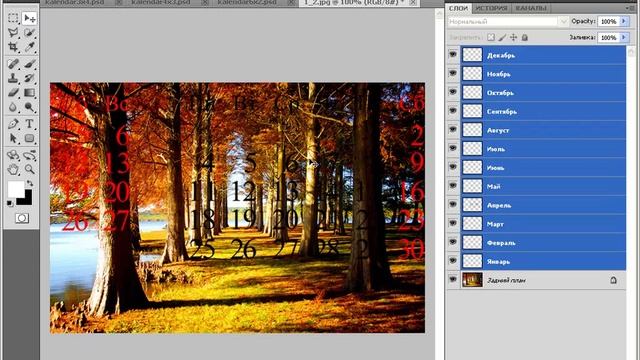640x360 pixels.
Task: Click the background color swatch
Action: (28, 201)
